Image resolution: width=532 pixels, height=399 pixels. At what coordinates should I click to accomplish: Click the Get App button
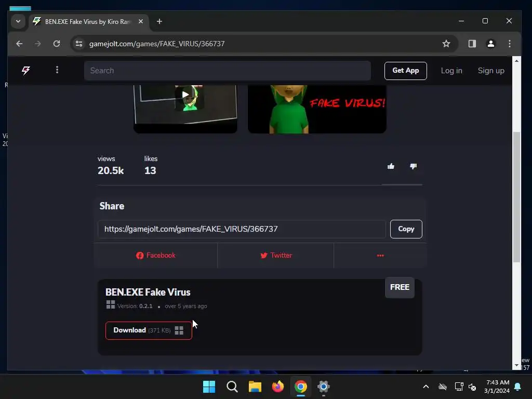coord(405,71)
